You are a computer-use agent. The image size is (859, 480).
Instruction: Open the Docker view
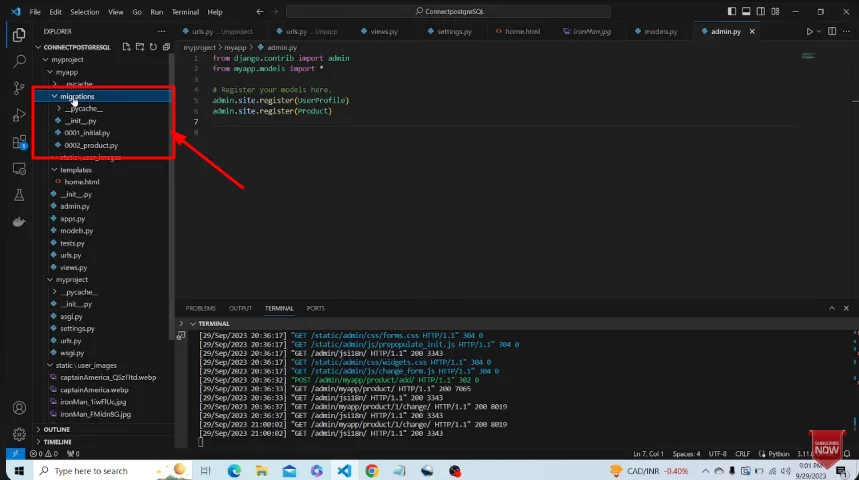(19, 222)
